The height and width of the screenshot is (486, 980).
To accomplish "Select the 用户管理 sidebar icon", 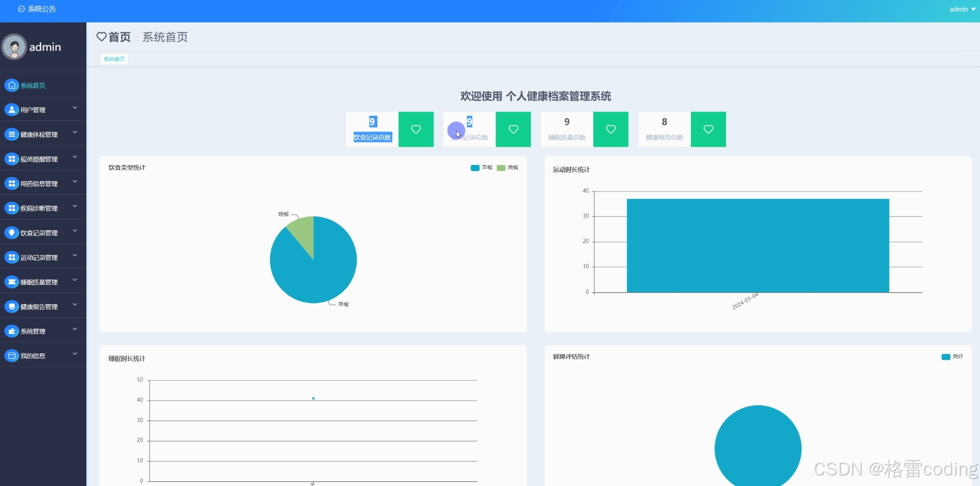I will click(12, 109).
